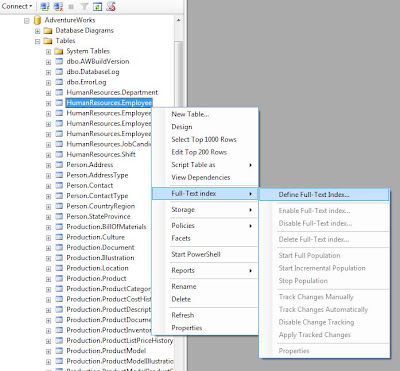Expand the dbo.ErrorLog table node

point(48,83)
